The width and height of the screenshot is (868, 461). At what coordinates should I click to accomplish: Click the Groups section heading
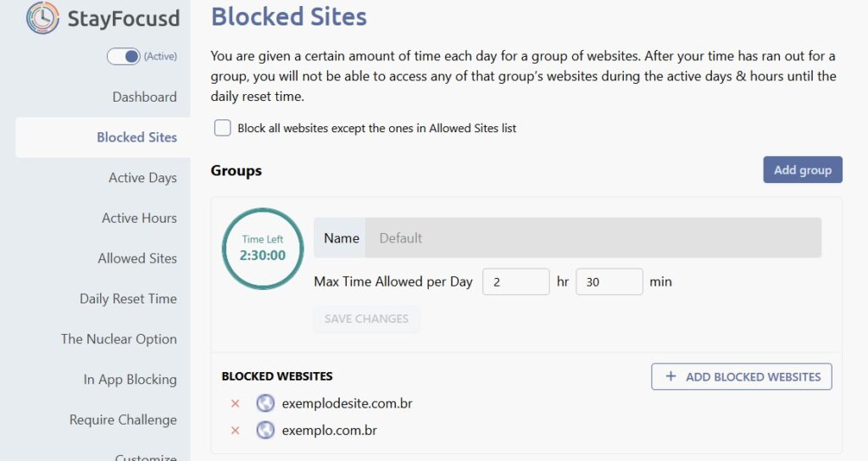coord(236,170)
